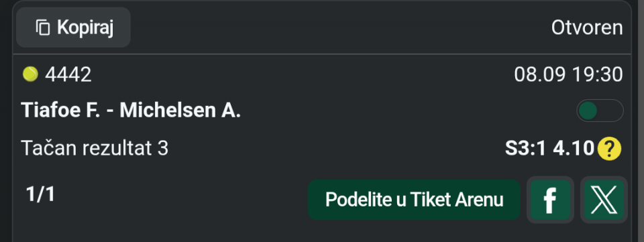
Task: Click the hyphen between player names
Action: click(x=110, y=112)
